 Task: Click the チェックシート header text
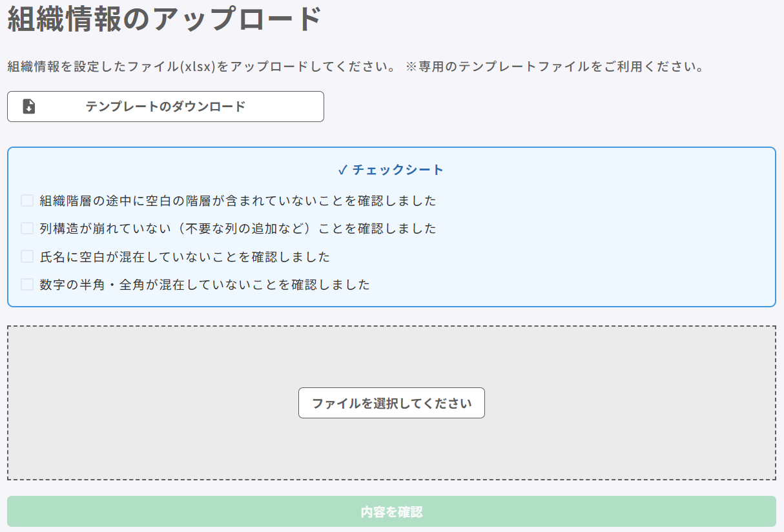(398, 170)
